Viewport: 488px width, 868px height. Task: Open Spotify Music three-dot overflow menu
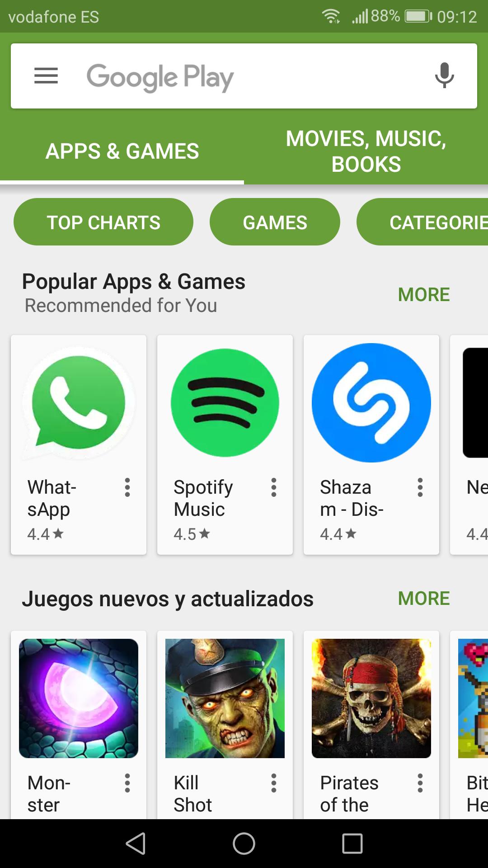point(274,488)
